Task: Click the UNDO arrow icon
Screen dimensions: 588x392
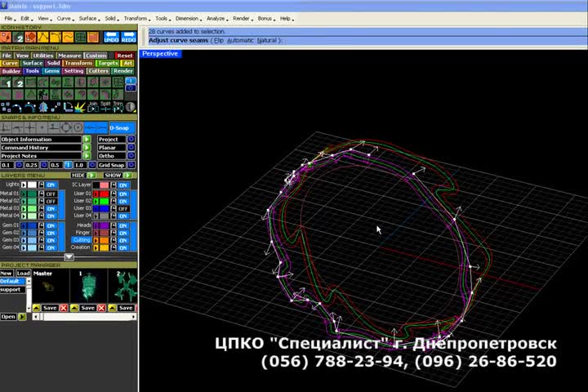Action: [x=112, y=37]
